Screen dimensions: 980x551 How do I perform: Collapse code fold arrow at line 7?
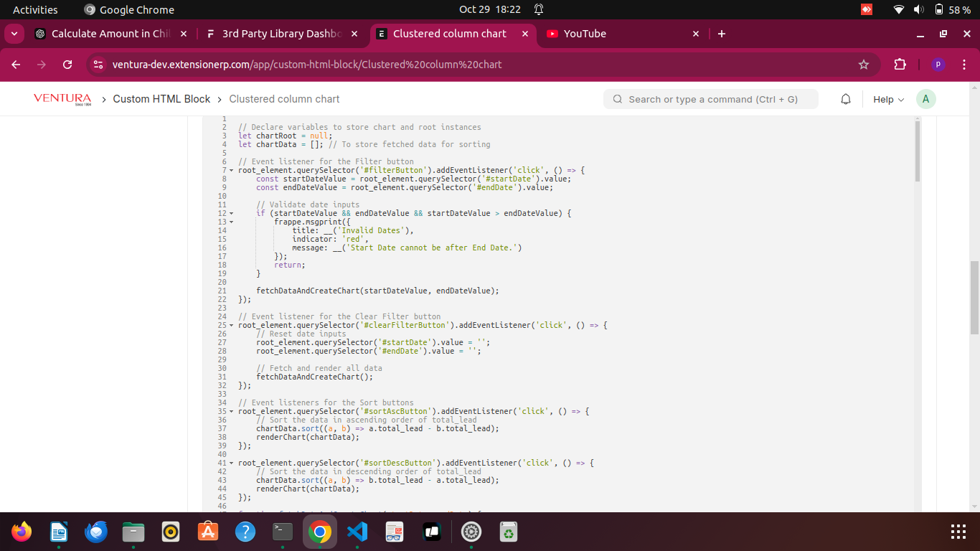pos(231,170)
